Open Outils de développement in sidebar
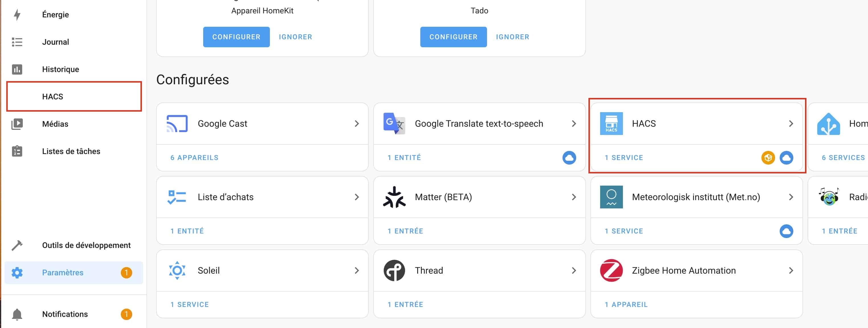 74,245
